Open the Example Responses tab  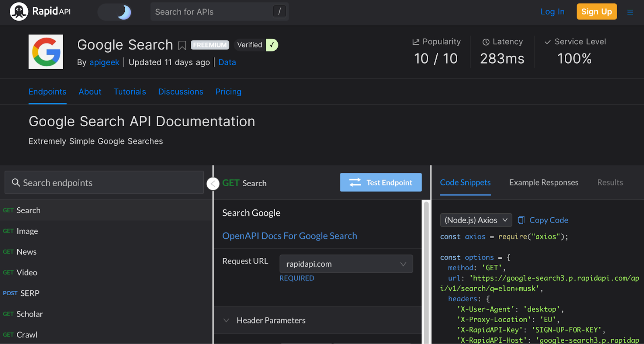tap(543, 183)
